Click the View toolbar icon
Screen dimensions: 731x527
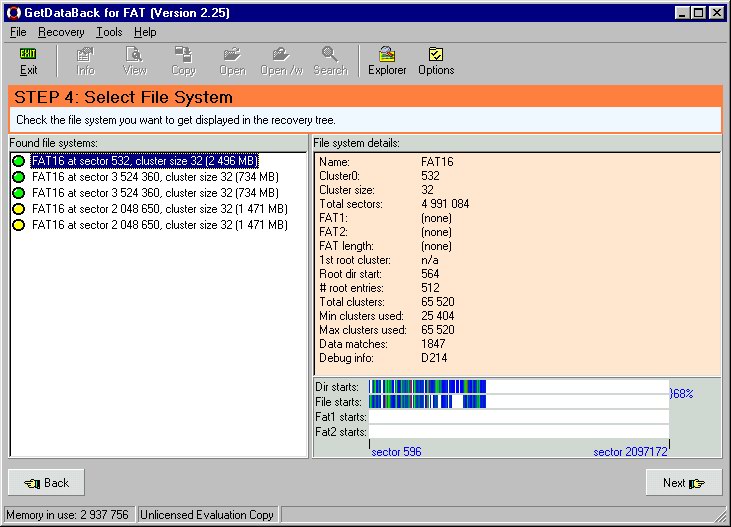134,61
